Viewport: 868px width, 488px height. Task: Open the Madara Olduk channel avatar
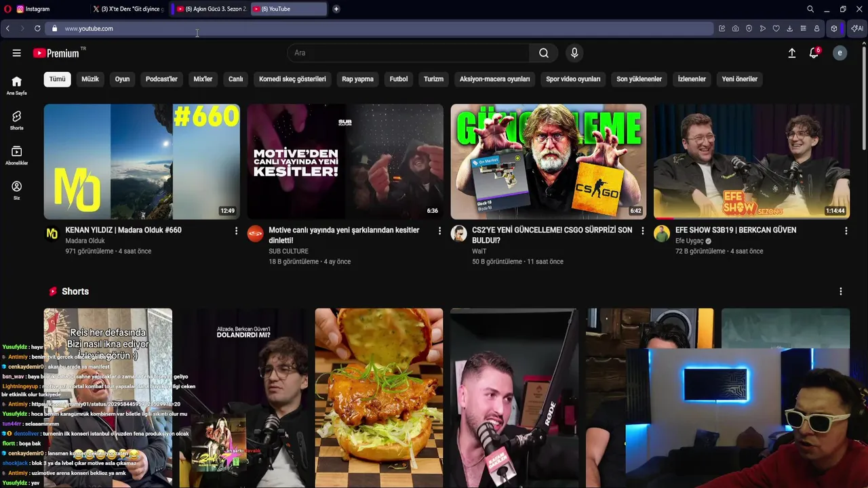pos(52,234)
